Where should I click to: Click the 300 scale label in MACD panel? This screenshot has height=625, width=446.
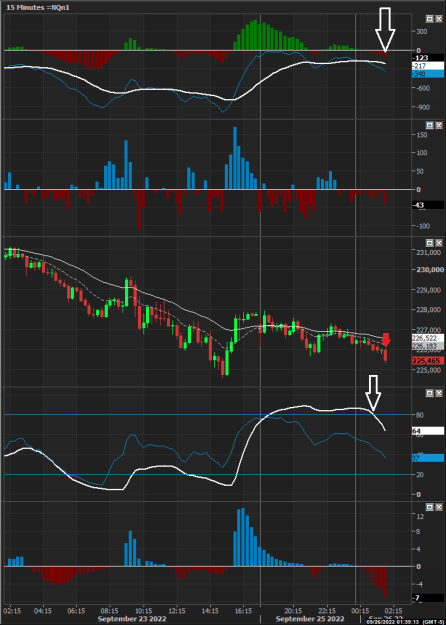tap(422, 31)
